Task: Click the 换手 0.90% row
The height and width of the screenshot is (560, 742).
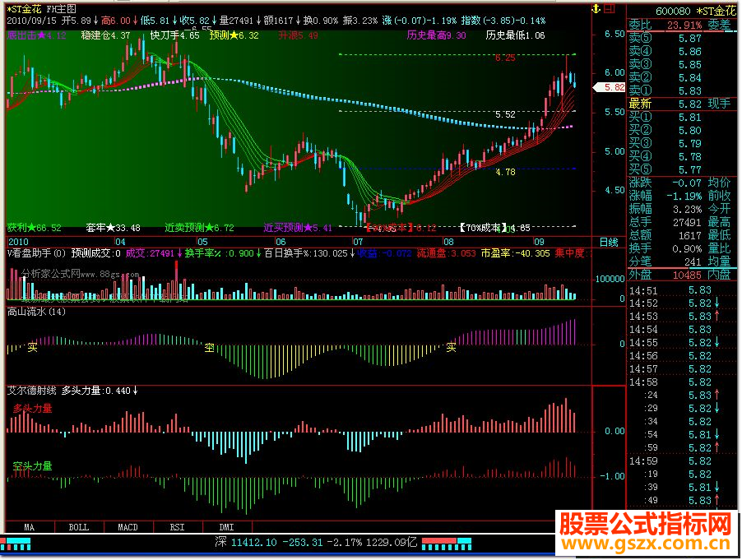Action: point(665,248)
